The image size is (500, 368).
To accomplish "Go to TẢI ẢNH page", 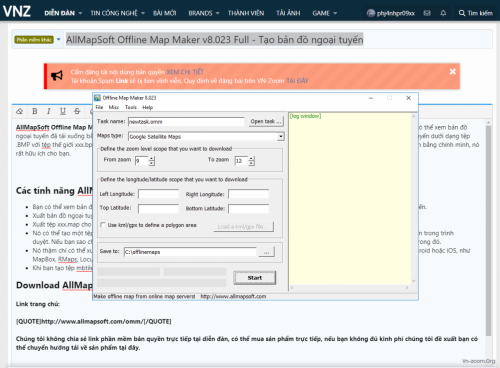I will click(288, 13).
